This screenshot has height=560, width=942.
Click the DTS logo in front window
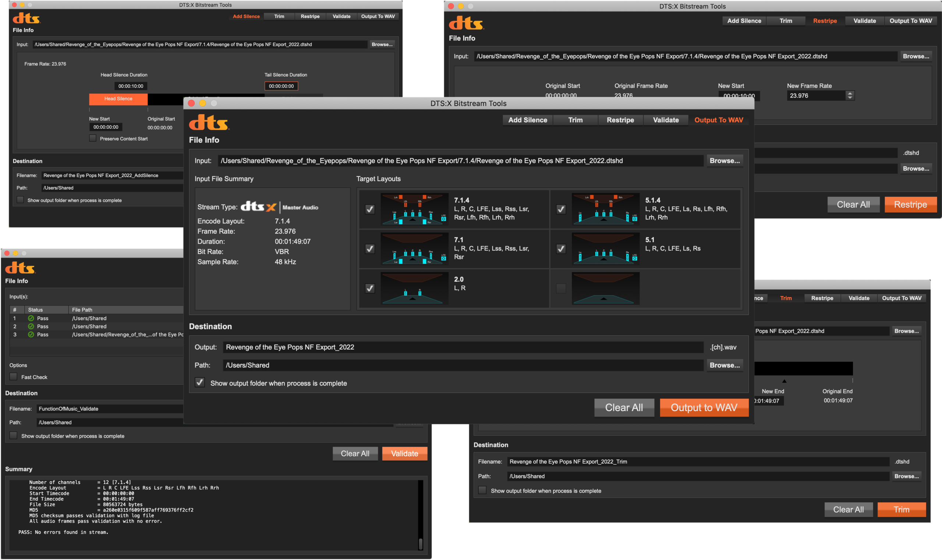pyautogui.click(x=209, y=122)
